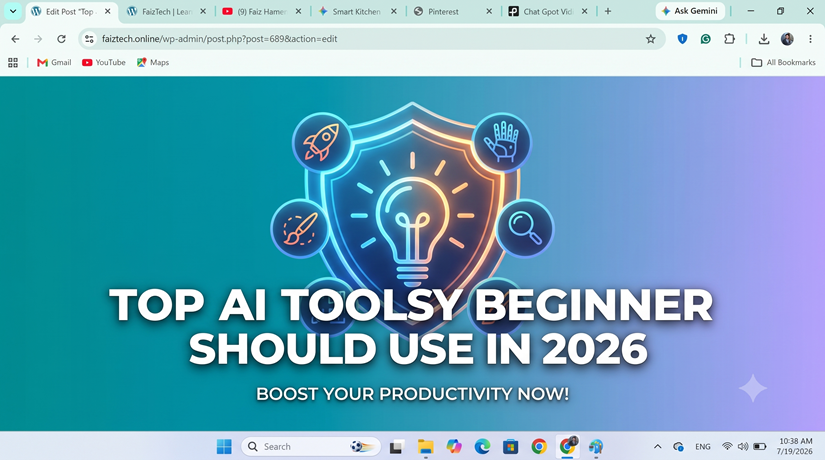Open Microsoft Store from the taskbar
Viewport: 825px width, 460px height.
[x=510, y=447]
